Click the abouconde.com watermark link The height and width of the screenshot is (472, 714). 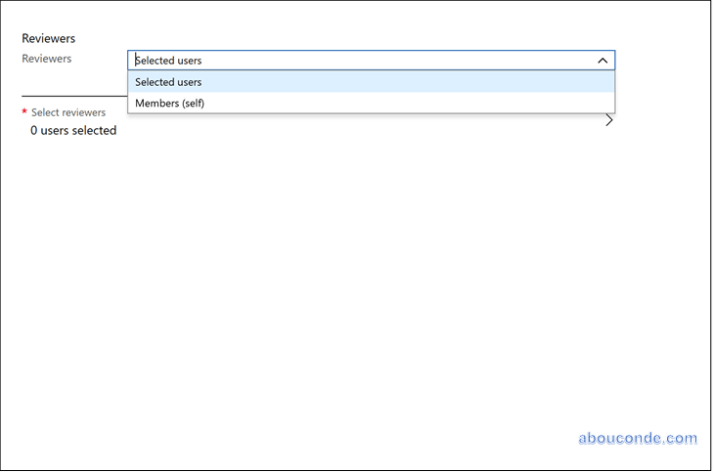pyautogui.click(x=637, y=438)
